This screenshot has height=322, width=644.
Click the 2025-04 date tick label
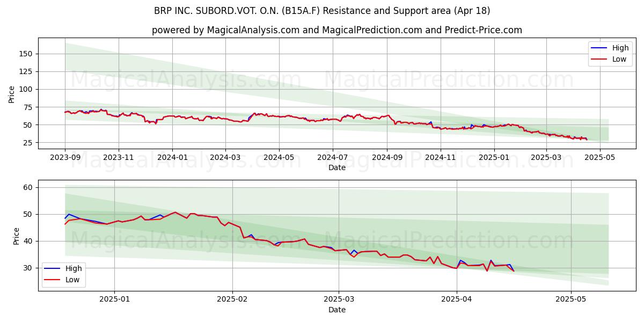457,299
